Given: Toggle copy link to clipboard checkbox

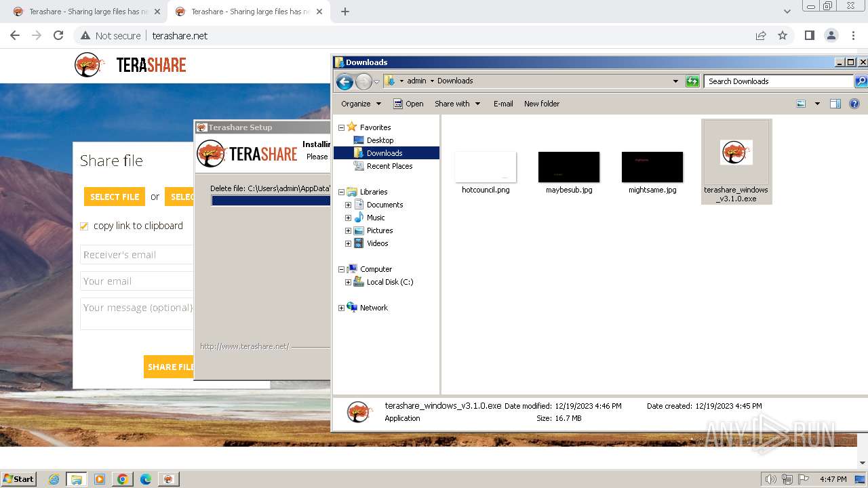Looking at the screenshot, I should coord(84,226).
